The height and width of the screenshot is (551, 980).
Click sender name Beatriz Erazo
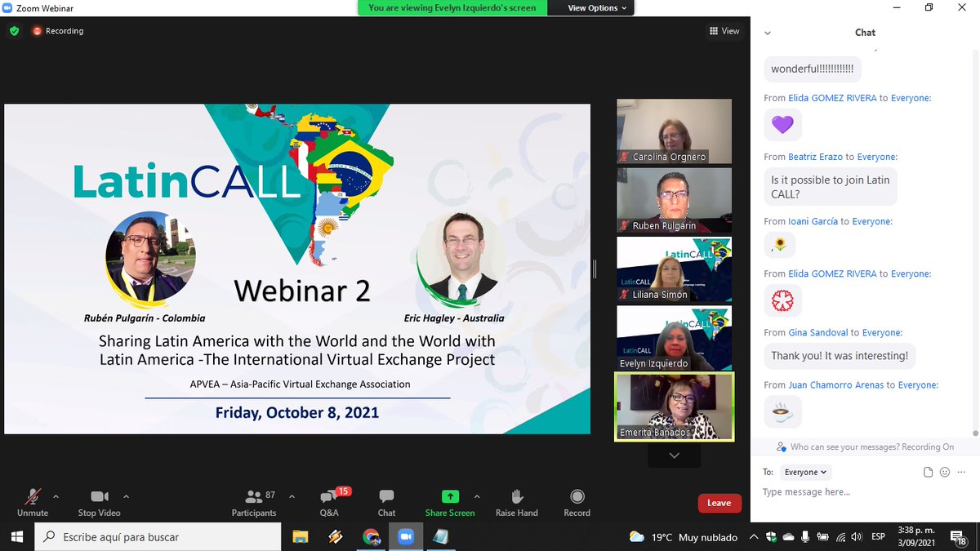816,157
